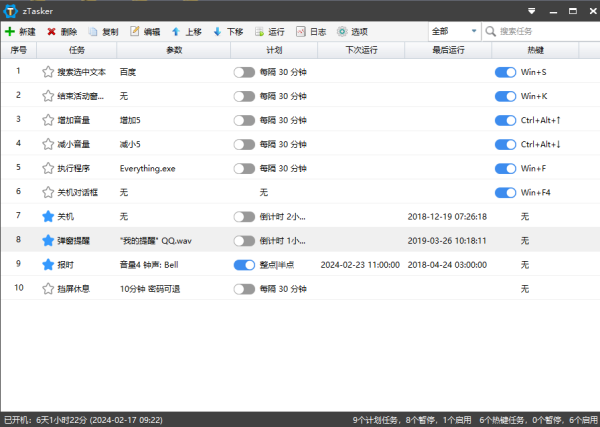Sort by the 计划 column header
This screenshot has width=600, height=427.
point(274,50)
